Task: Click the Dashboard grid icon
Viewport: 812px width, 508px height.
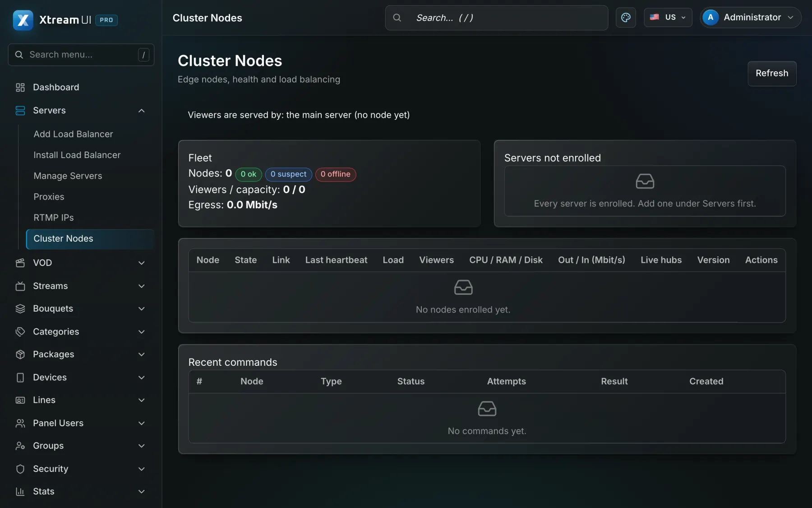Action: (20, 87)
